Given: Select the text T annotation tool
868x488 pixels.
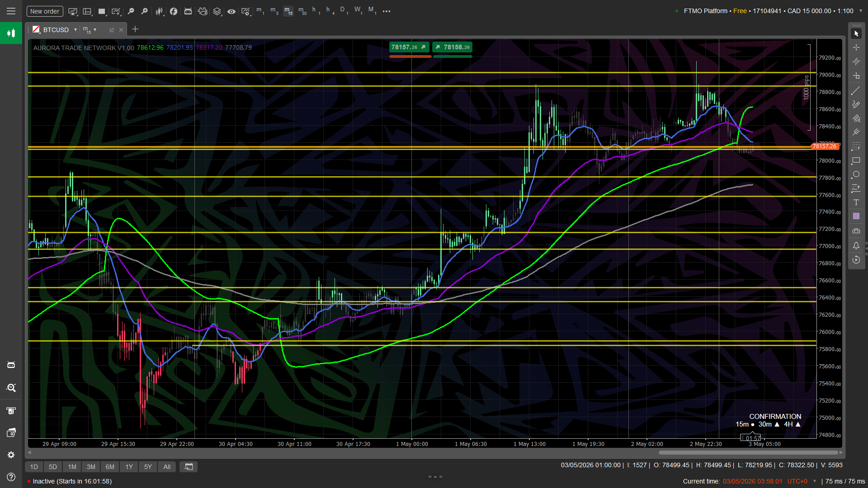Looking at the screenshot, I should [856, 202].
